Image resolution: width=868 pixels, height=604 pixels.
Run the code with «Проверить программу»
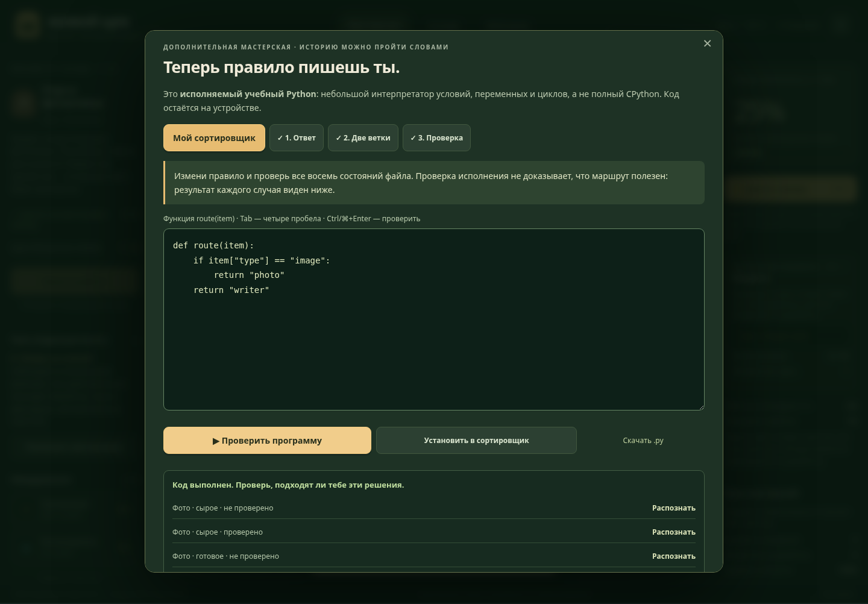tap(267, 441)
